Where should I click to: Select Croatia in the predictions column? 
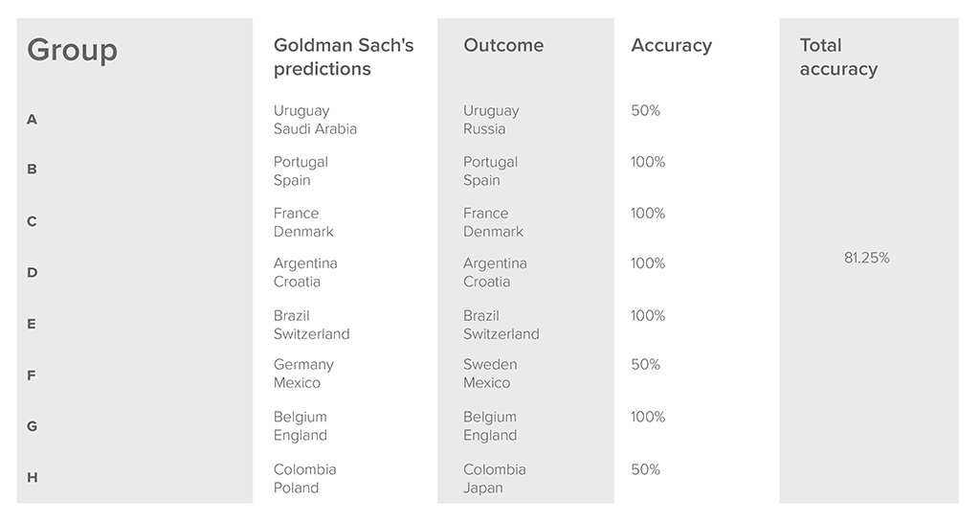297,282
